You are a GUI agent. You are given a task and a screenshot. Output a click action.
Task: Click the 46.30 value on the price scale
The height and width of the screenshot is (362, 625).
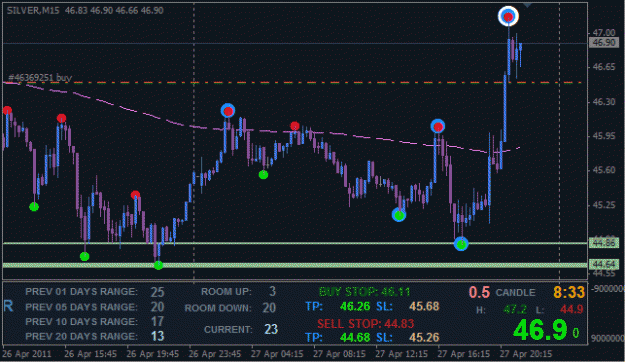tap(604, 102)
